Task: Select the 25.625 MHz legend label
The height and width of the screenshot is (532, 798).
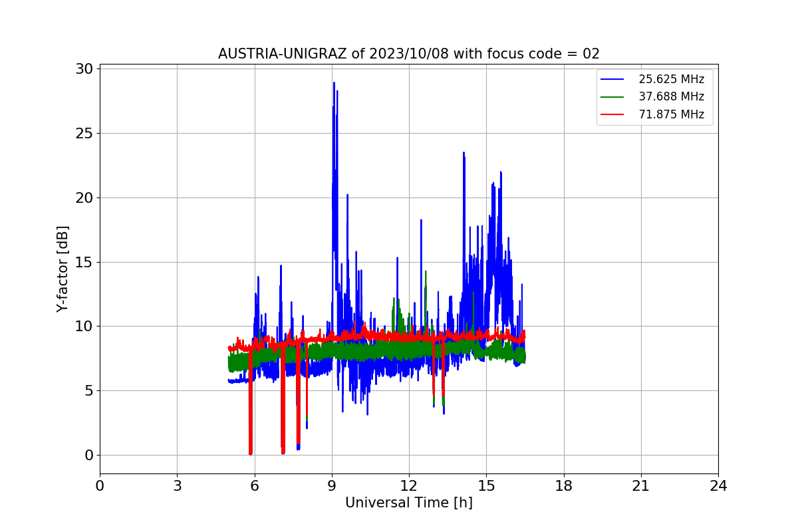Action: pyautogui.click(x=672, y=79)
